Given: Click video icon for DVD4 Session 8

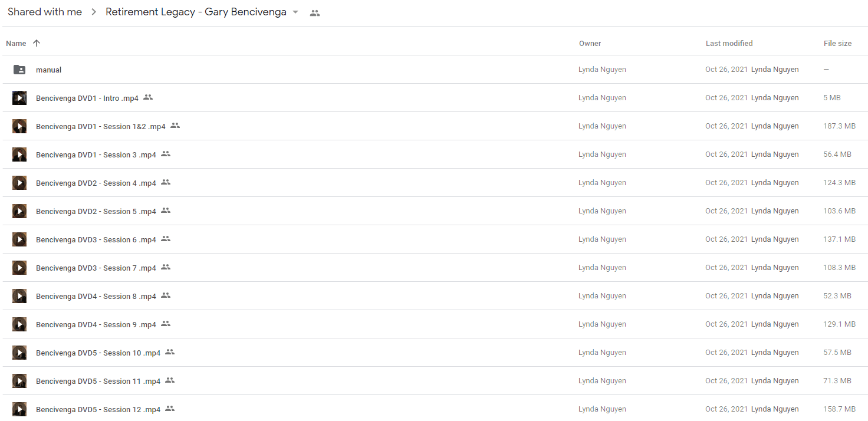Looking at the screenshot, I should click(x=19, y=296).
